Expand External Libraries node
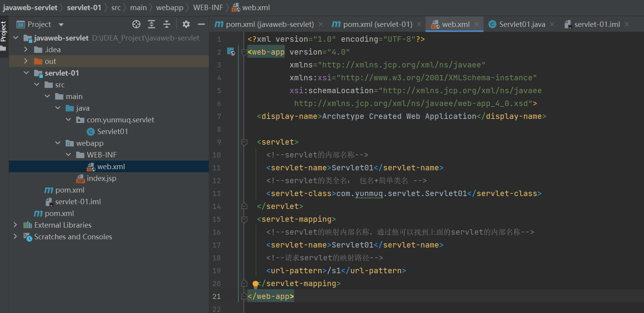Image resolution: width=644 pixels, height=313 pixels. click(x=15, y=225)
